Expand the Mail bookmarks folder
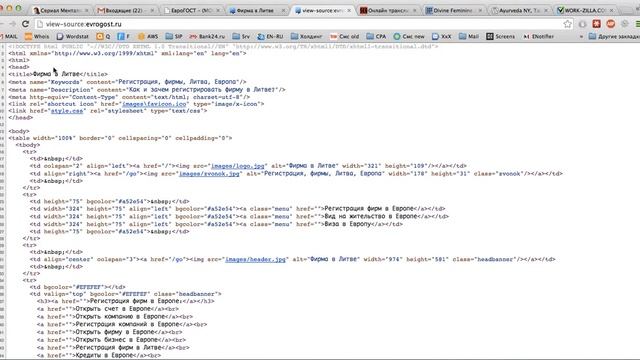The width and height of the screenshot is (640, 360). 469,36
